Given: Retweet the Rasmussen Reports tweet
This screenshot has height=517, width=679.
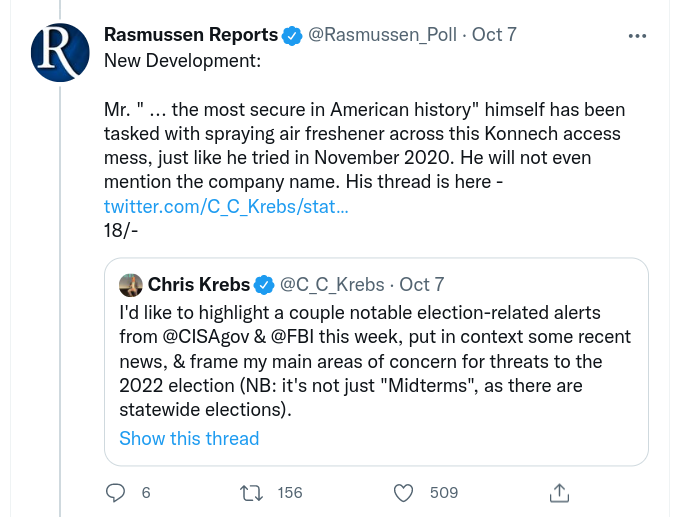Looking at the screenshot, I should 252,492.
